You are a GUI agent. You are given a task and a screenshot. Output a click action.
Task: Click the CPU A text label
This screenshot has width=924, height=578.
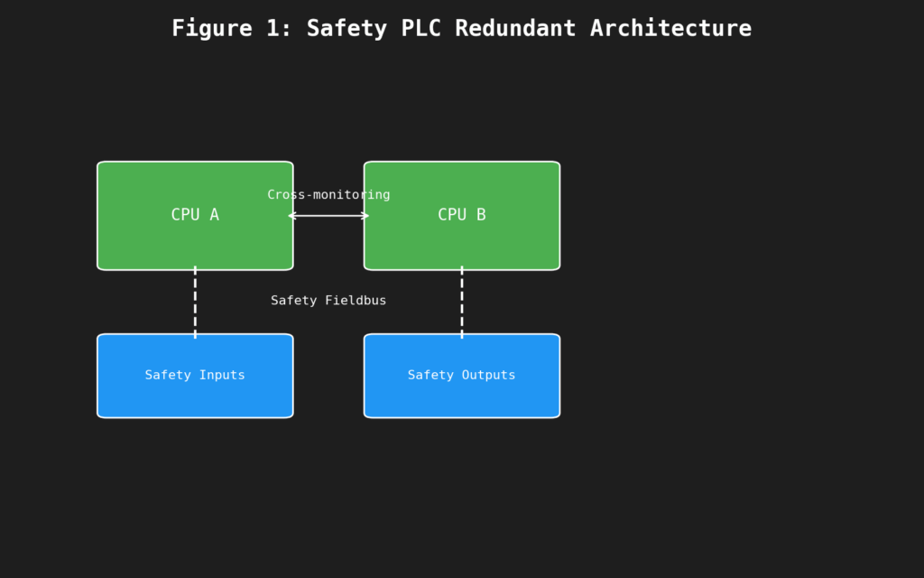click(x=195, y=215)
